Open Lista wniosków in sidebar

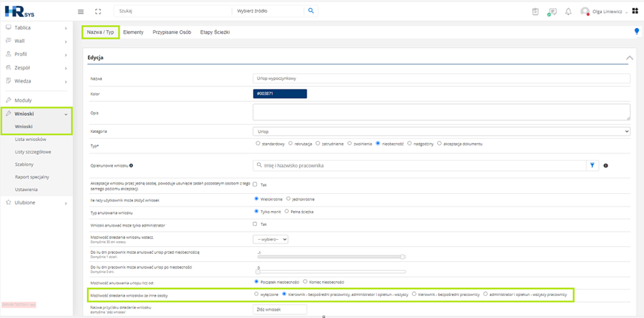coord(30,139)
